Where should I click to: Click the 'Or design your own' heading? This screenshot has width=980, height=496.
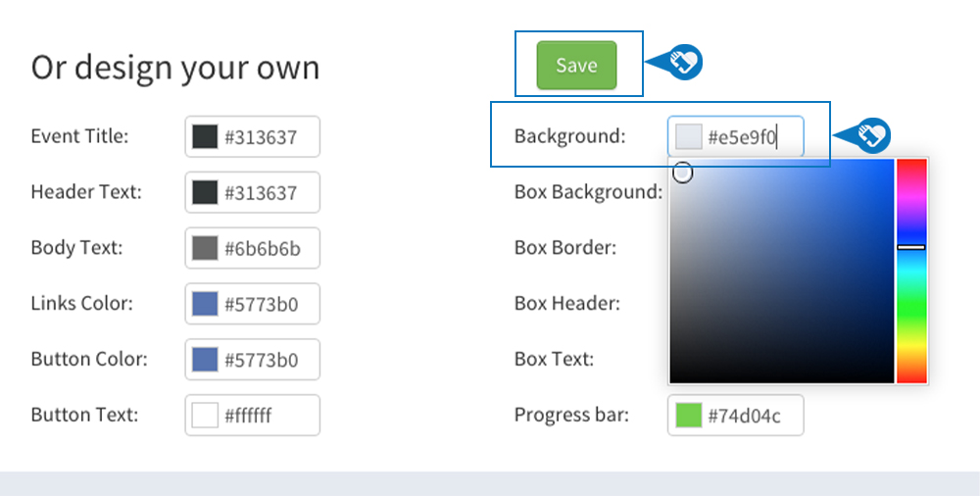[x=175, y=67]
